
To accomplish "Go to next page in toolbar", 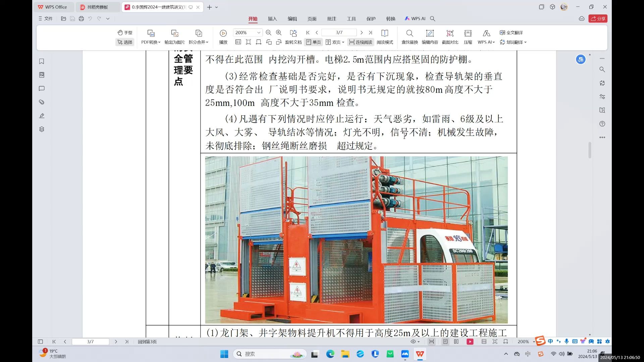I will [362, 33].
